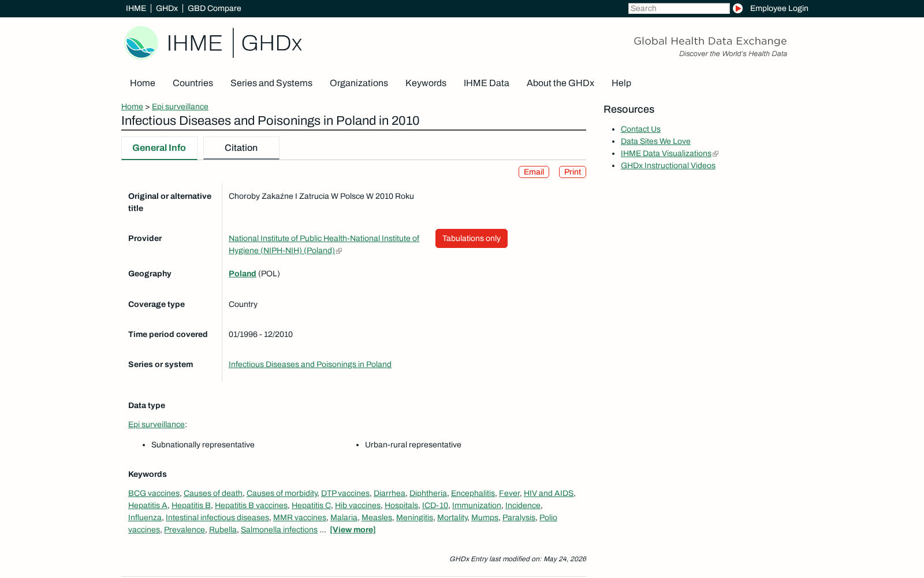
Task: Open the MMR vaccines keyword
Action: click(300, 517)
